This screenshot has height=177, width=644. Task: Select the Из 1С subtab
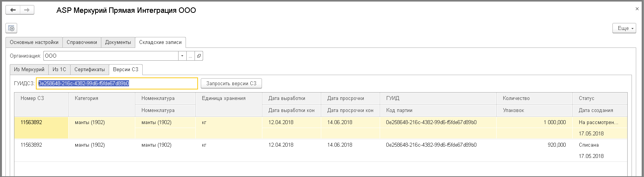[x=60, y=70]
